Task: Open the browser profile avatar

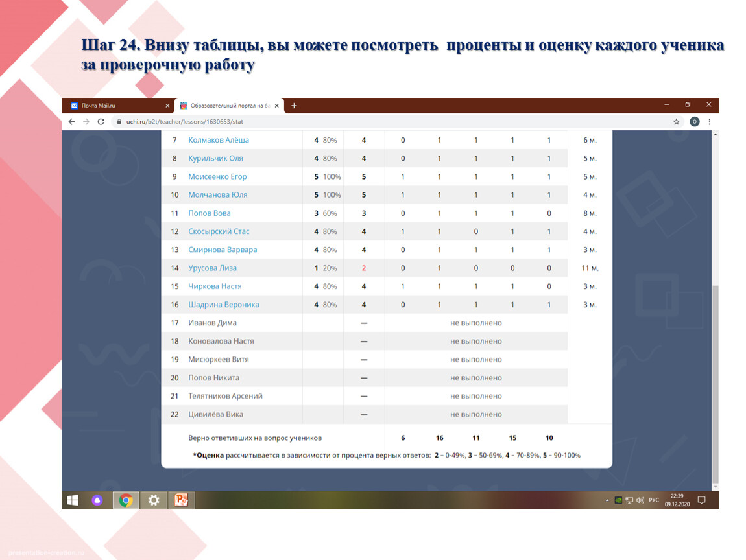Action: point(694,122)
